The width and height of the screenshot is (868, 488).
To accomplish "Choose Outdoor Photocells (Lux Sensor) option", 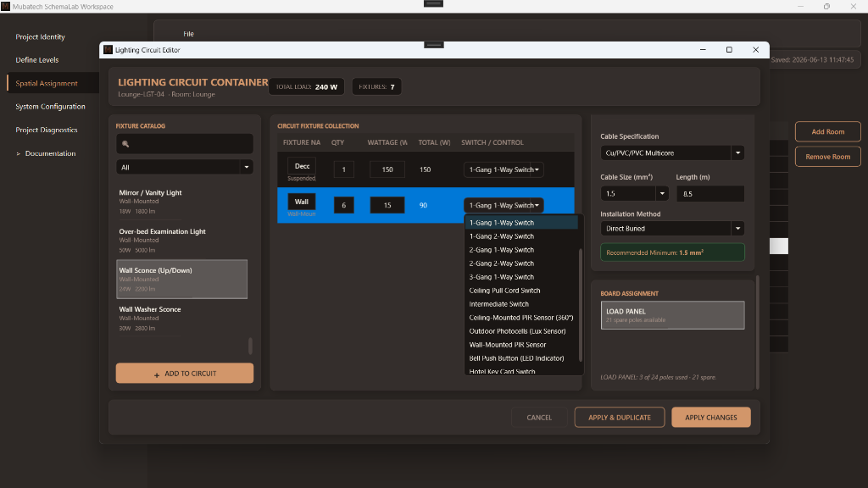I will (521, 331).
